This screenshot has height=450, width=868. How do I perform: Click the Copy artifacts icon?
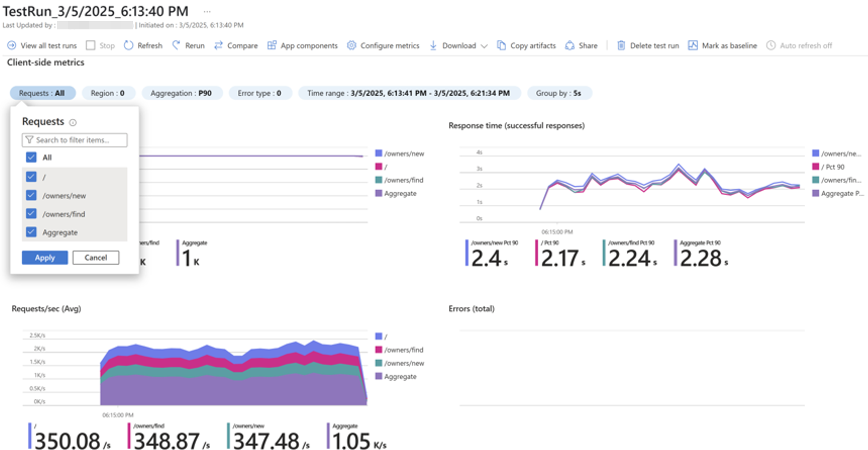[501, 45]
